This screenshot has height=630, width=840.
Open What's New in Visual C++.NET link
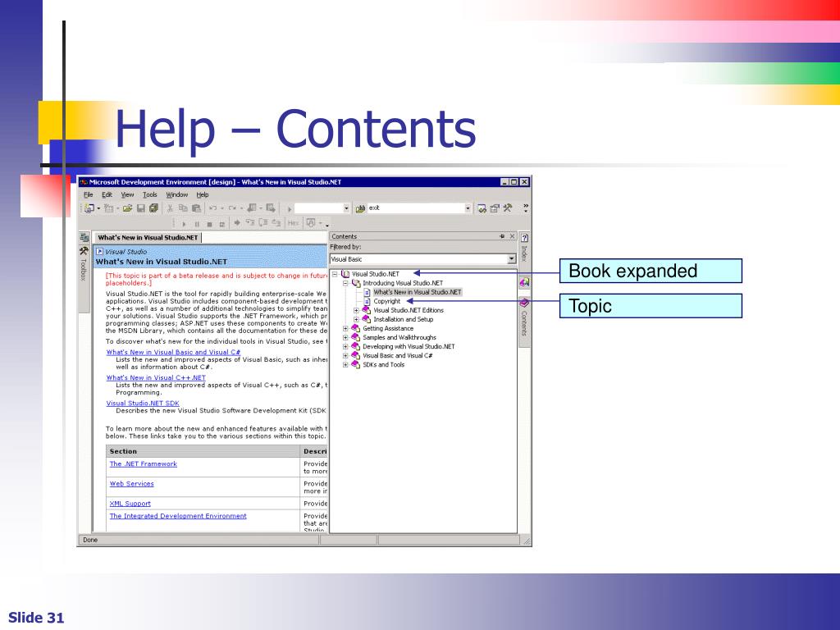coord(156,377)
